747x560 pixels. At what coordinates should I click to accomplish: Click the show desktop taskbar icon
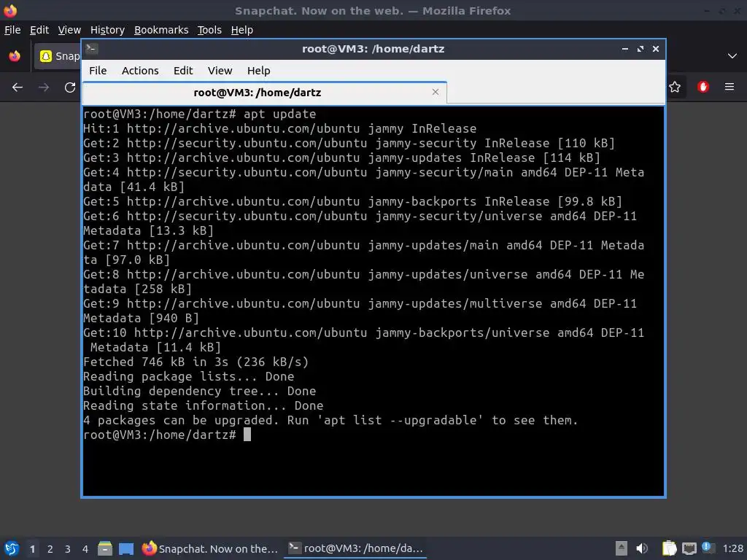point(126,548)
